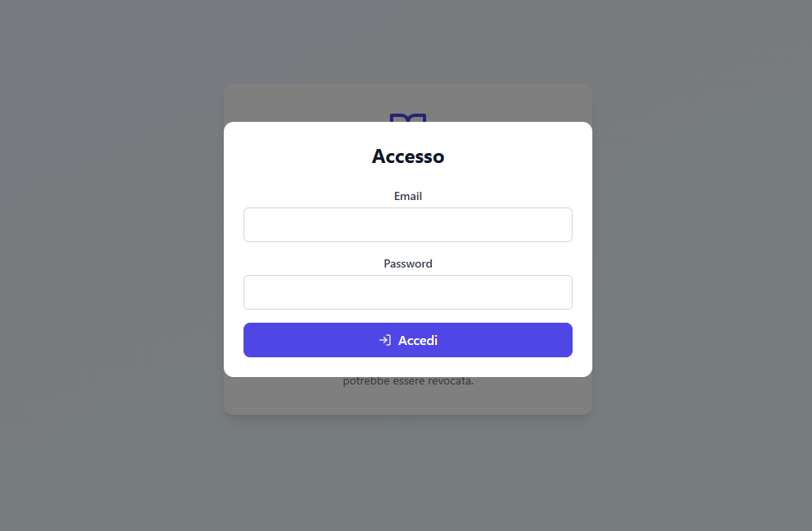Click the word Accedi on the purple button
Screen dimensions: 812x531
point(418,340)
